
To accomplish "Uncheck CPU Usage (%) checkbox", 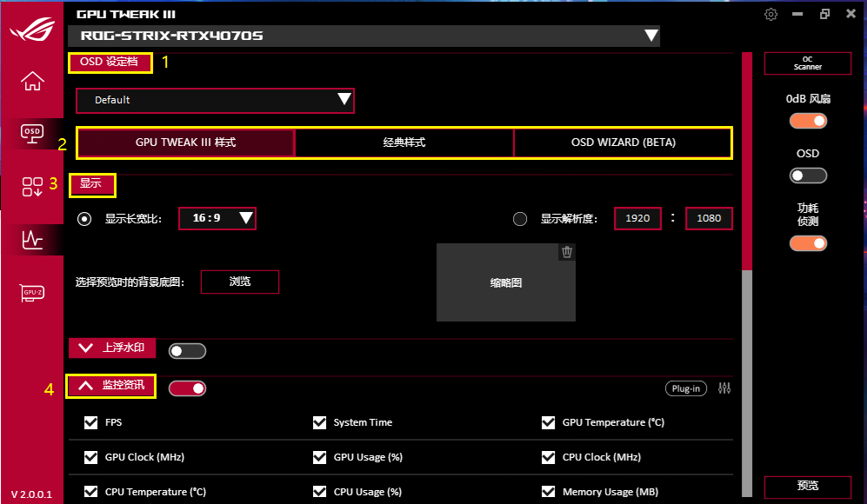I will point(320,492).
